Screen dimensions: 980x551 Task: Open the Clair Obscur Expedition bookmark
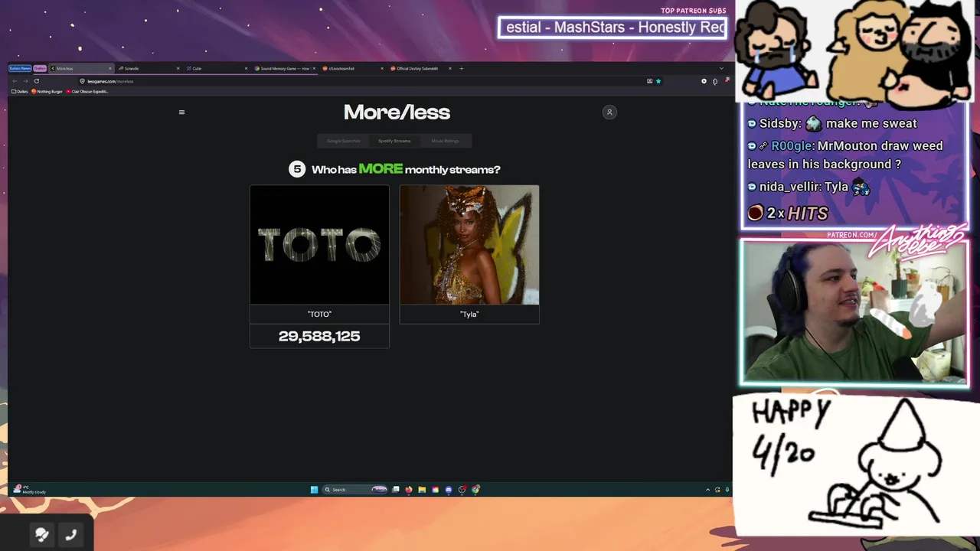click(87, 91)
